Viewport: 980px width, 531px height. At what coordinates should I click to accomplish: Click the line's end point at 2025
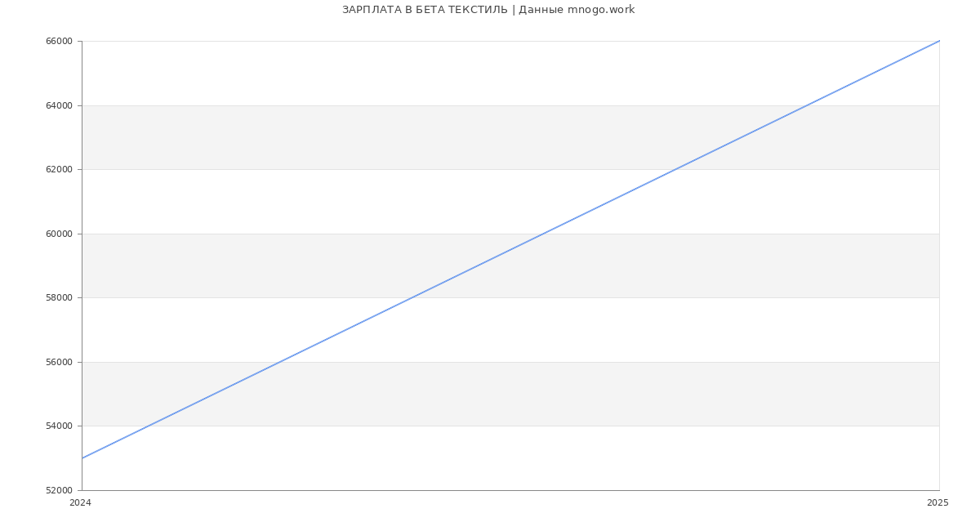(x=939, y=41)
